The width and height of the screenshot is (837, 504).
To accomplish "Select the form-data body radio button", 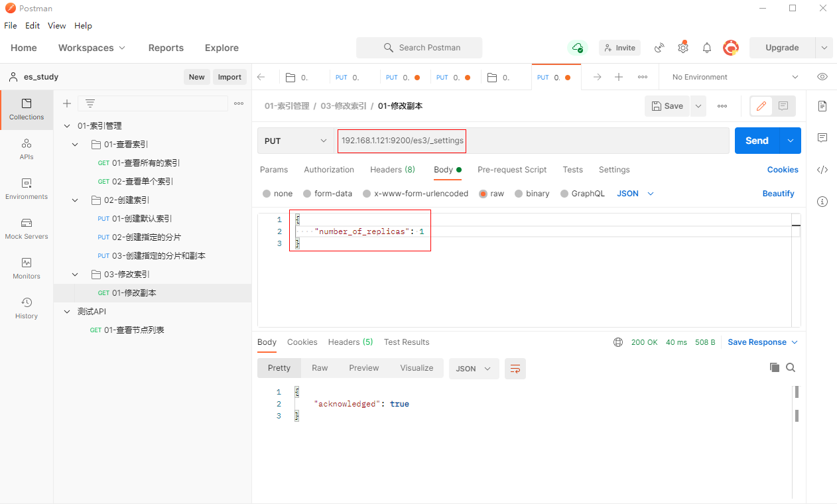I will click(x=307, y=194).
